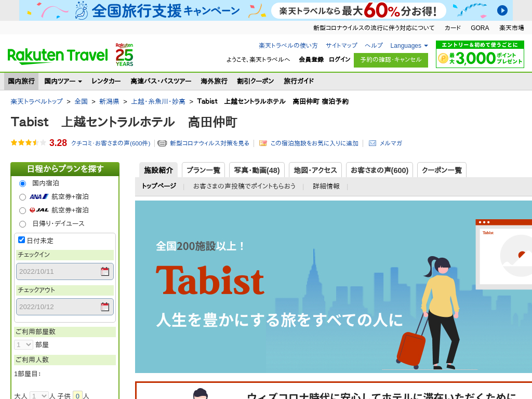
Task: Open the 大人 adult count dropdown
Action: pyautogui.click(x=39, y=395)
